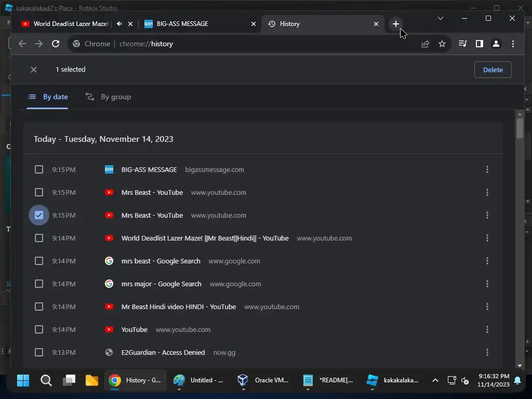
Task: Open more actions for World Deadlist Lazer Maze
Action: pos(487,238)
